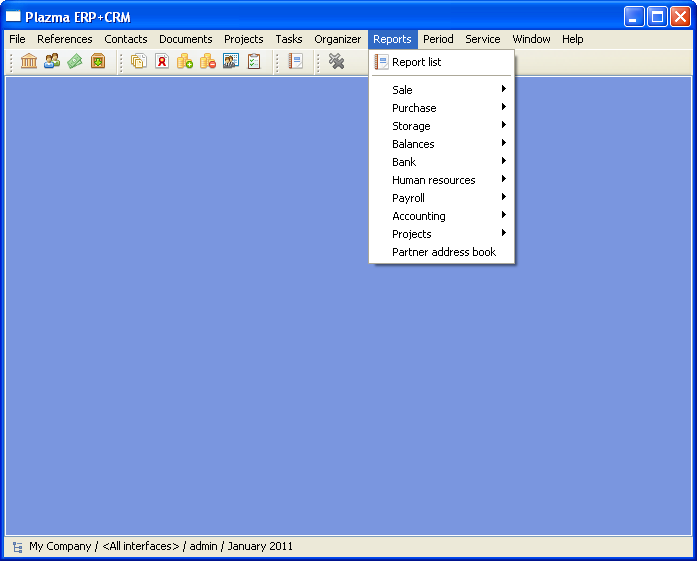Click the box with green arrow icon
The width and height of the screenshot is (697, 561).
click(x=98, y=62)
